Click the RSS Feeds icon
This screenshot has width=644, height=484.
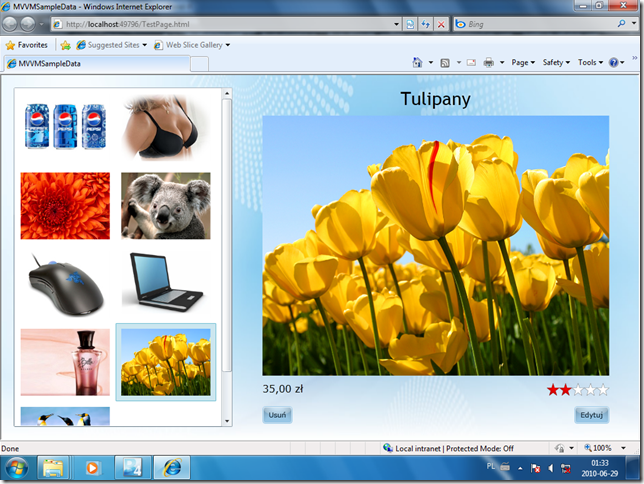[x=445, y=63]
